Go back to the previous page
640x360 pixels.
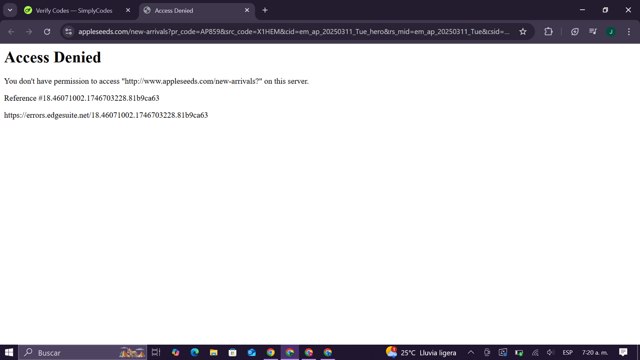point(11,31)
